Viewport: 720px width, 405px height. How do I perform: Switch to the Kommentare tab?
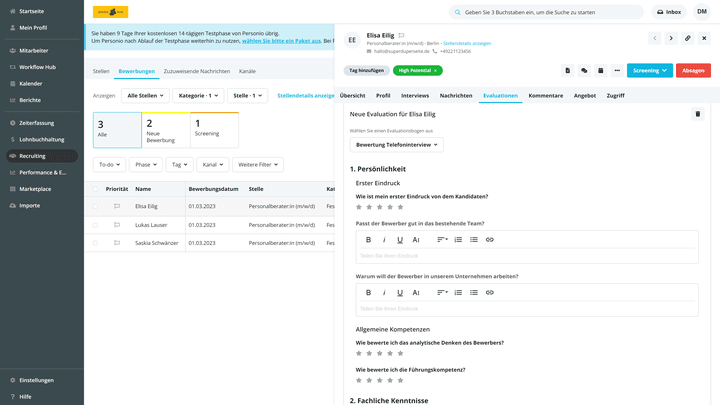546,96
